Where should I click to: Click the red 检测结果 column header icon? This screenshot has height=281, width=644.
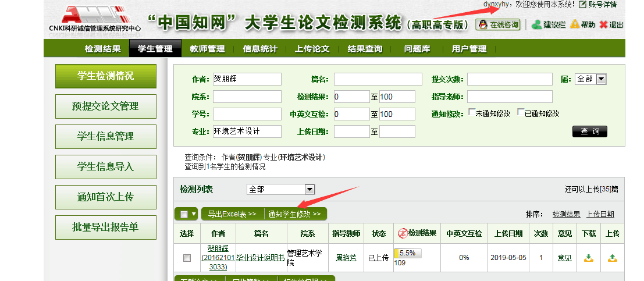click(402, 233)
